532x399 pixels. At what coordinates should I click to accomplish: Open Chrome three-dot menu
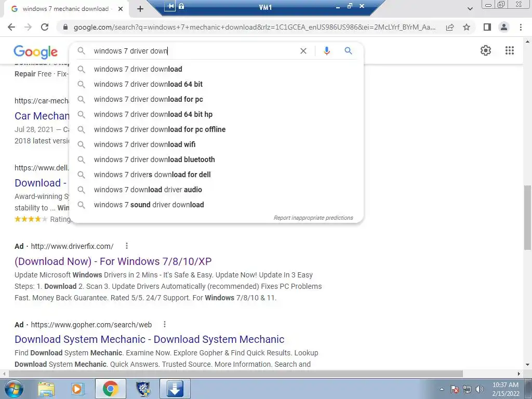[x=521, y=27]
